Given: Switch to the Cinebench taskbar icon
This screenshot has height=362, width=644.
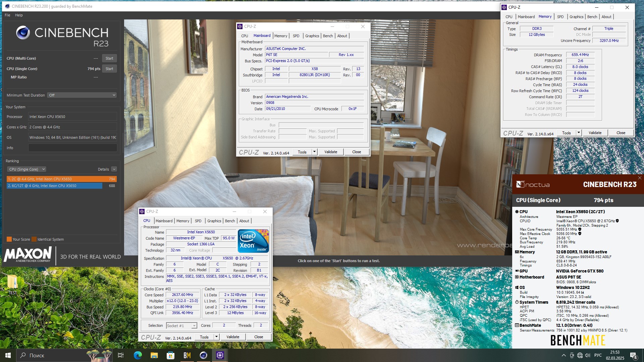Looking at the screenshot, I should pyautogui.click(x=203, y=355).
